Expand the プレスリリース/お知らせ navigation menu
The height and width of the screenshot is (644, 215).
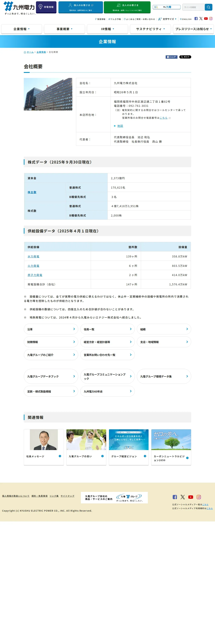coord(193,29)
